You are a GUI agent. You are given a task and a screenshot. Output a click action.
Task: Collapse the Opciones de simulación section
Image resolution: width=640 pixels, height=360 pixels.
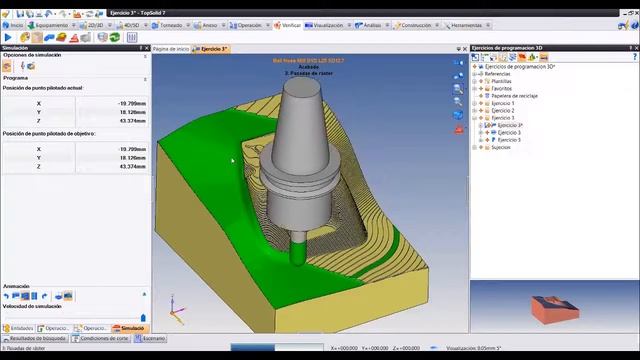pos(145,56)
